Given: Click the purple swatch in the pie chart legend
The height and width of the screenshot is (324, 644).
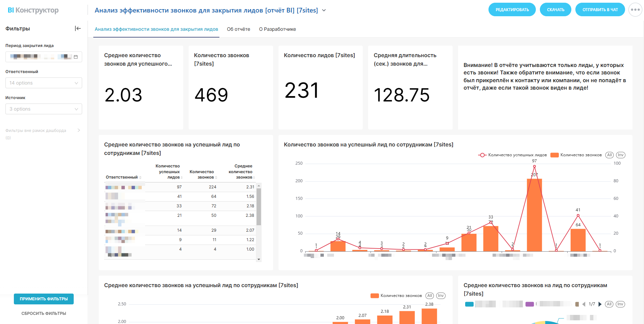Looking at the screenshot, I should pyautogui.click(x=530, y=304).
